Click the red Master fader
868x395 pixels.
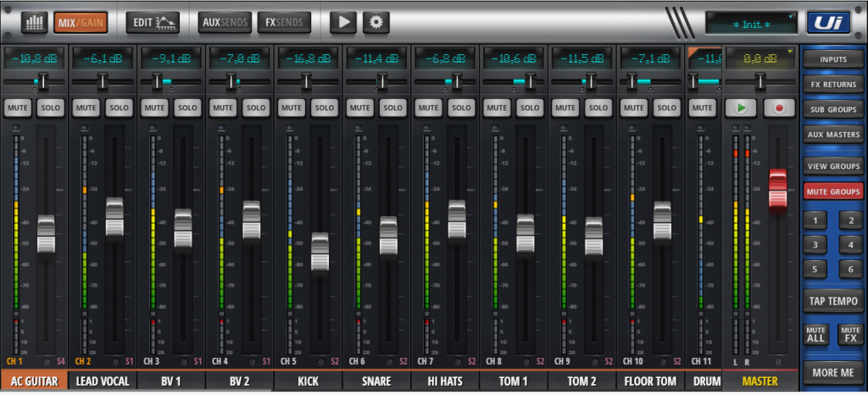point(777,189)
